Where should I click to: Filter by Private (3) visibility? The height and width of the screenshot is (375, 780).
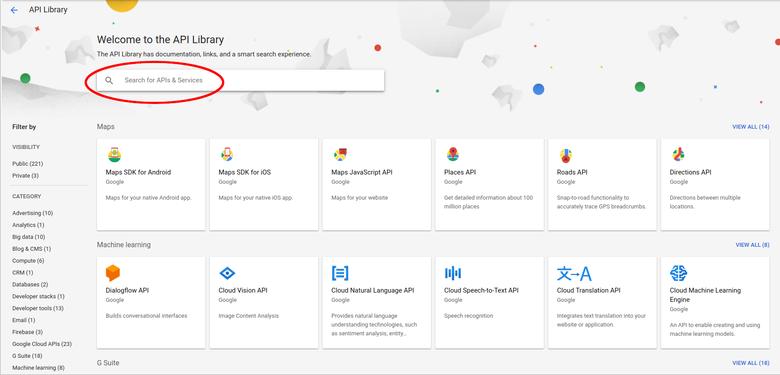(x=25, y=176)
